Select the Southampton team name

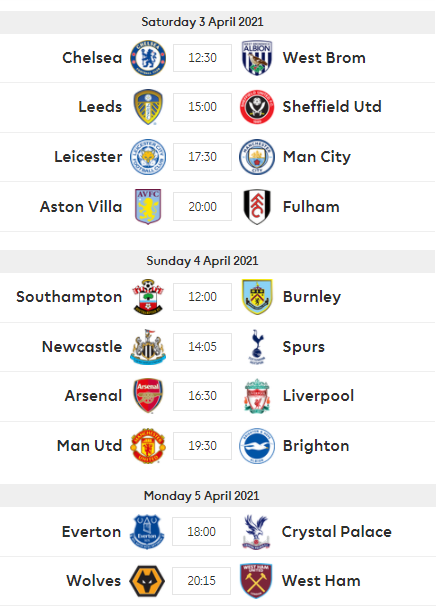click(69, 297)
